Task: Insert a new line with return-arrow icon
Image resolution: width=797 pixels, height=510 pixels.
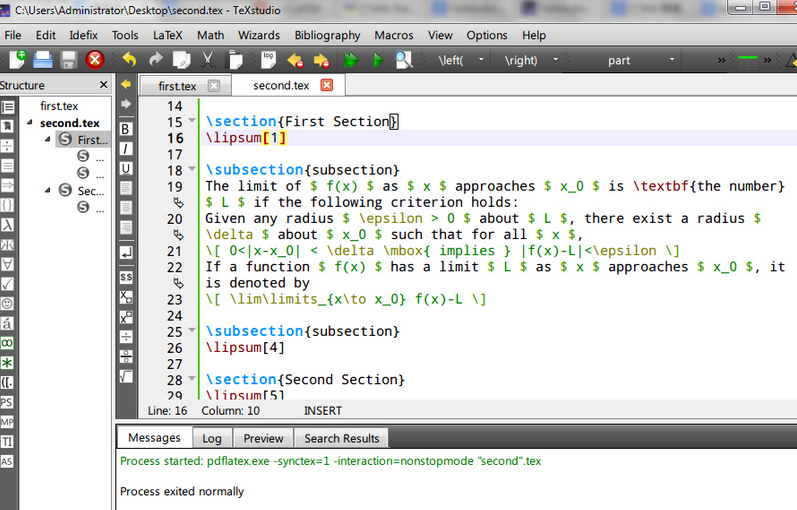Action: click(x=126, y=252)
